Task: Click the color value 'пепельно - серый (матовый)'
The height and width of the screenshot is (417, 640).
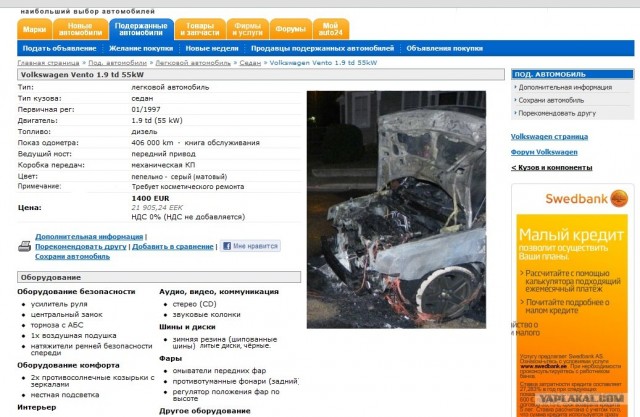Action: [179, 177]
